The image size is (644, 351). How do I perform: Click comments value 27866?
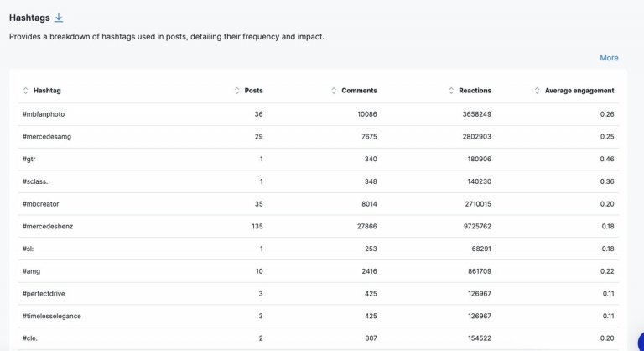(x=366, y=227)
